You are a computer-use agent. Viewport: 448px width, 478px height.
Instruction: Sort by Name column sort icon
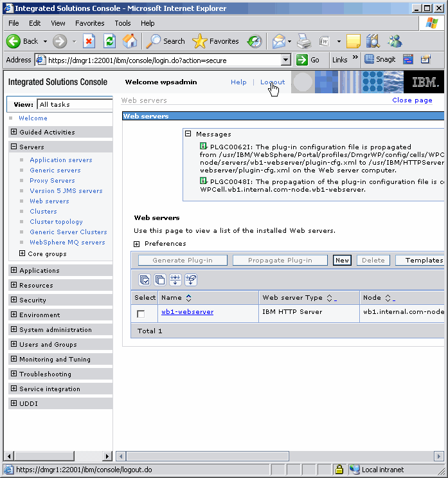(x=189, y=298)
